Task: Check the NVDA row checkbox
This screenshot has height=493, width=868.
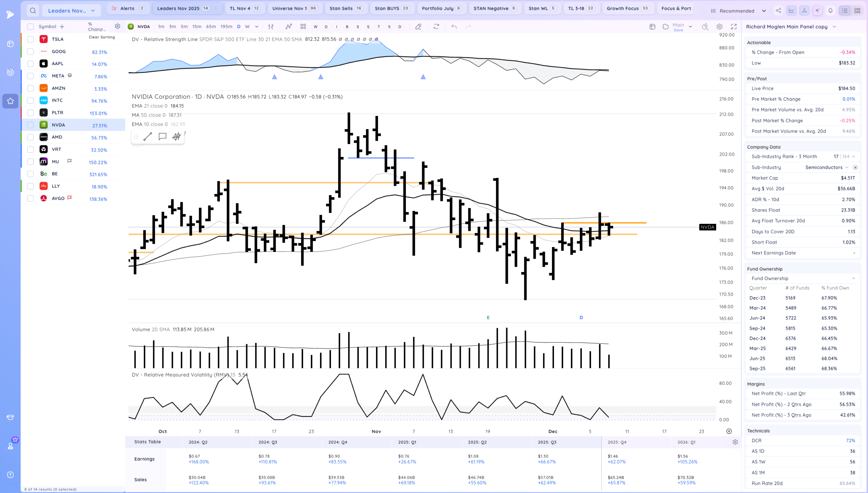Action: [31, 125]
